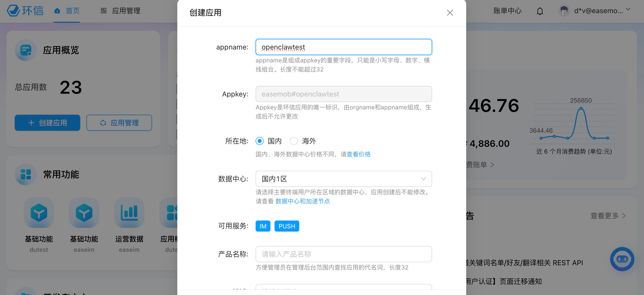
Task: Toggle the PUSH service tag
Action: point(287,226)
